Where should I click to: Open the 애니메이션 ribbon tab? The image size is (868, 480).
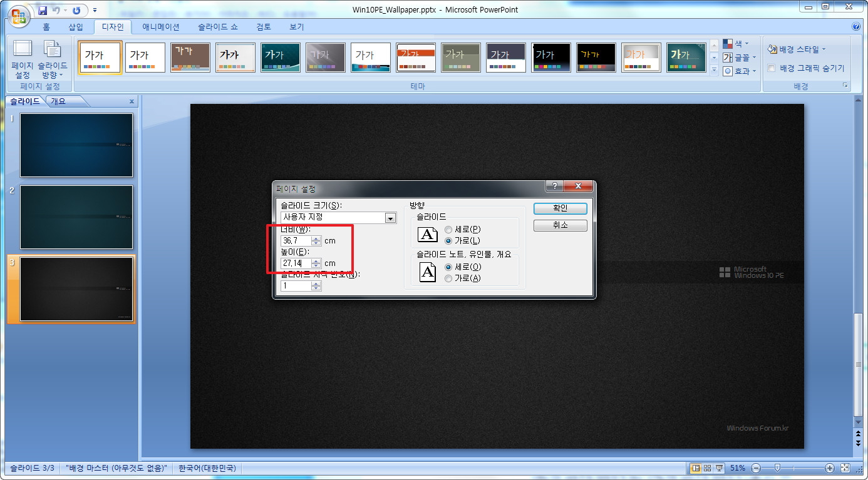[x=161, y=27]
